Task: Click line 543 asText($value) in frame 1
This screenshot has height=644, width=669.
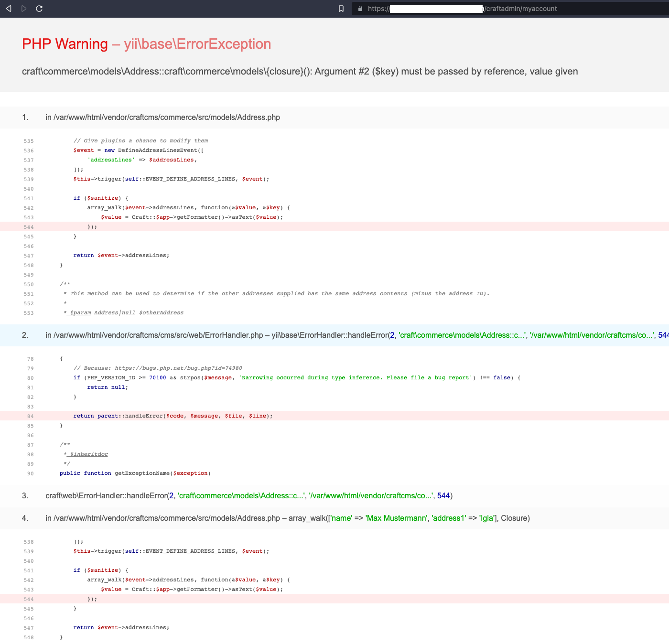Action: (192, 217)
